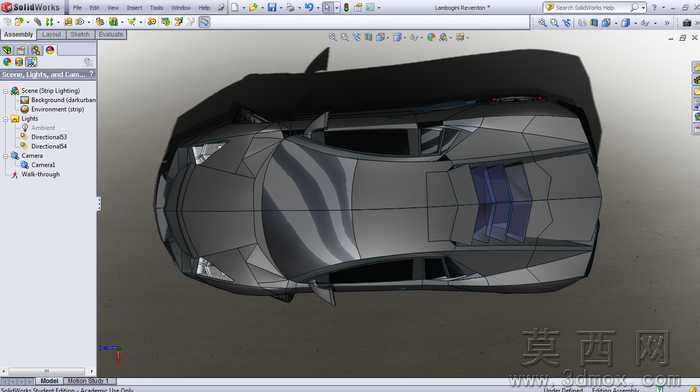
Task: Select the Ambient light item
Action: click(x=43, y=128)
